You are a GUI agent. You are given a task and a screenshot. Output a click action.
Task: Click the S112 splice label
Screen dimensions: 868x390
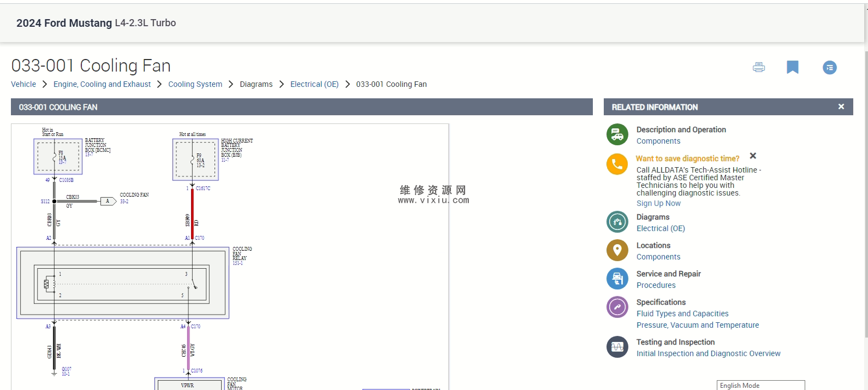(x=45, y=202)
